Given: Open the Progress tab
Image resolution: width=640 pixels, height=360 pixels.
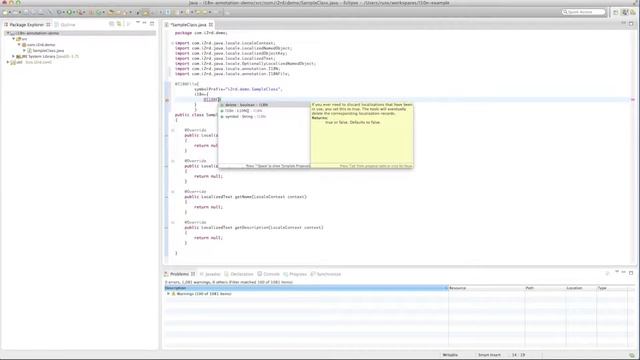Looking at the screenshot, I should (x=295, y=274).
